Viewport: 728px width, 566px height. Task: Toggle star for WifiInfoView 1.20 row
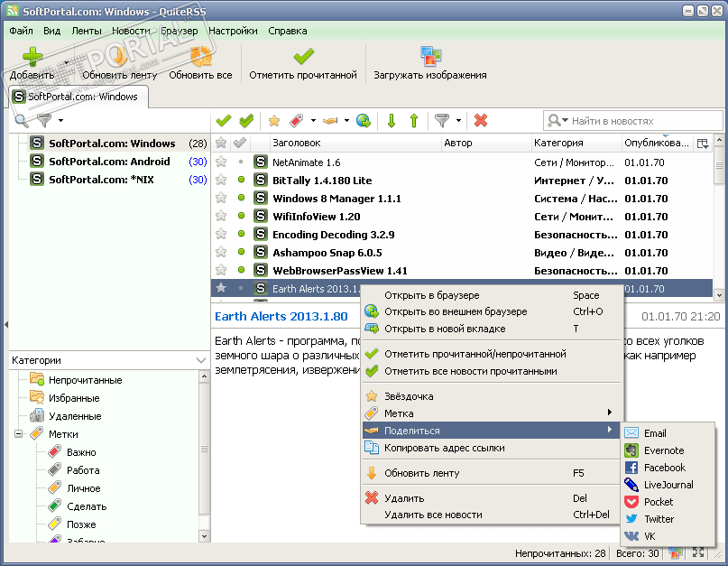(221, 217)
